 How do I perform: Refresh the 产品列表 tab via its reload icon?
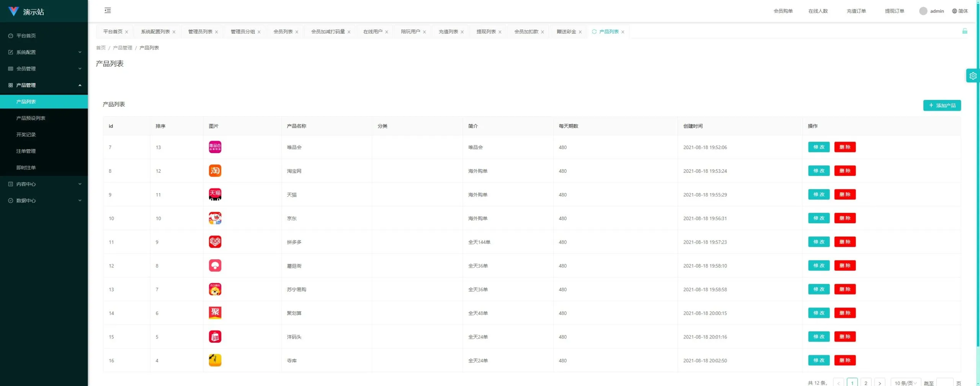(x=594, y=32)
